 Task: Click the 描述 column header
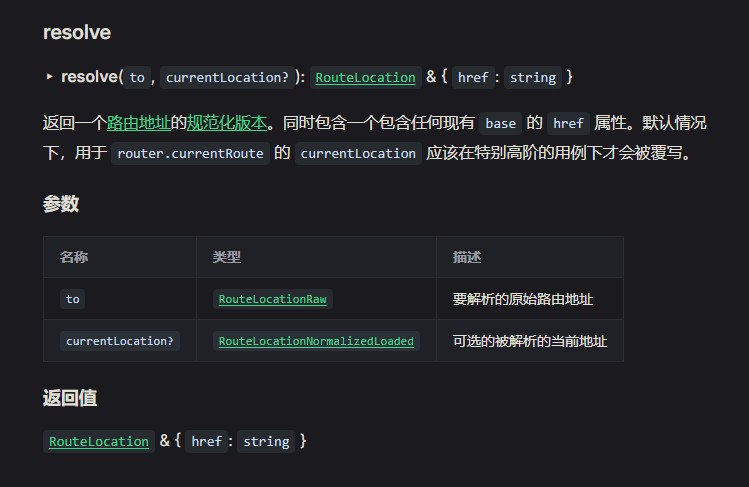coord(467,257)
